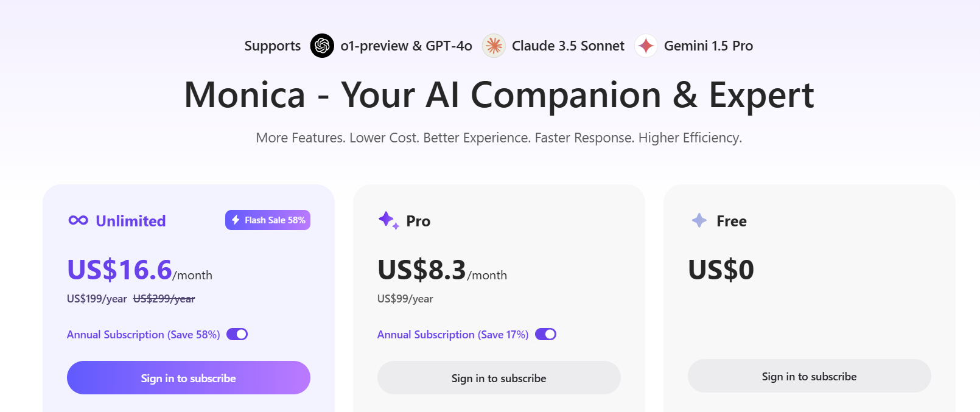The image size is (980, 412).
Task: Select the Claude 3.5 Sonnet icon
Action: coord(494,46)
